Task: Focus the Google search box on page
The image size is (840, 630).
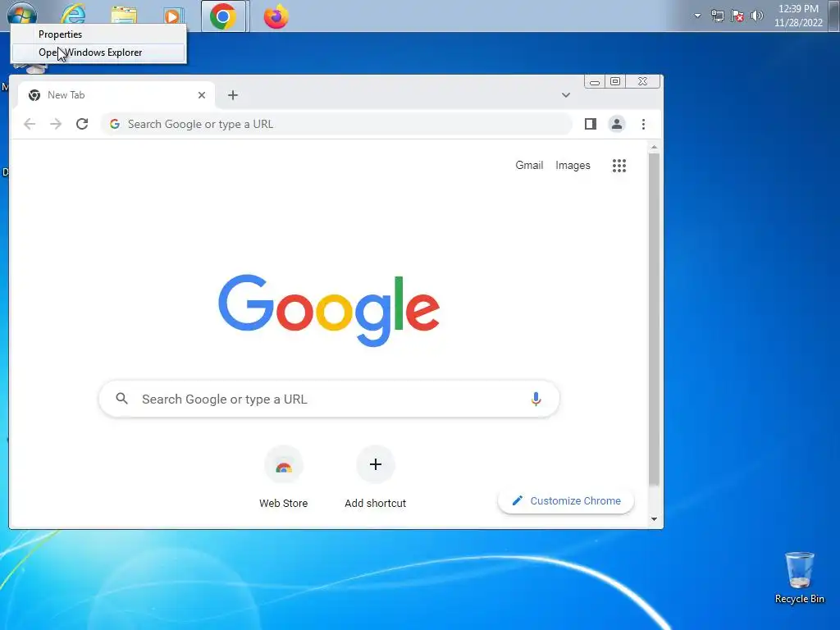Action: point(329,399)
